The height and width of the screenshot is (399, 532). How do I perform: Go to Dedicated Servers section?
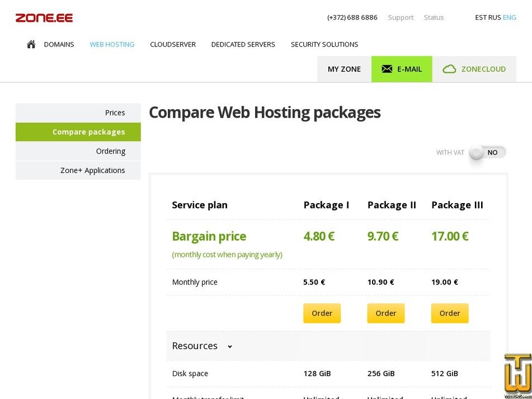click(x=243, y=44)
